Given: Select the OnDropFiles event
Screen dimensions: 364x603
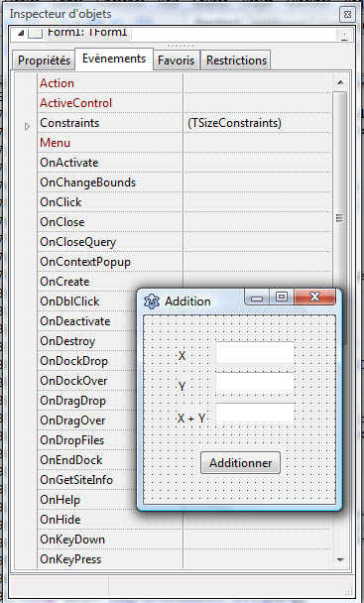Looking at the screenshot, I should point(72,440).
